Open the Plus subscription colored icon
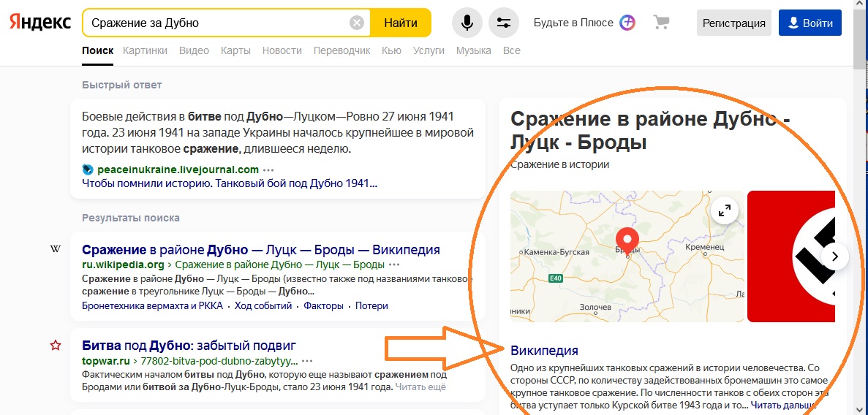Screen dimensions: 868x415 coord(627,23)
